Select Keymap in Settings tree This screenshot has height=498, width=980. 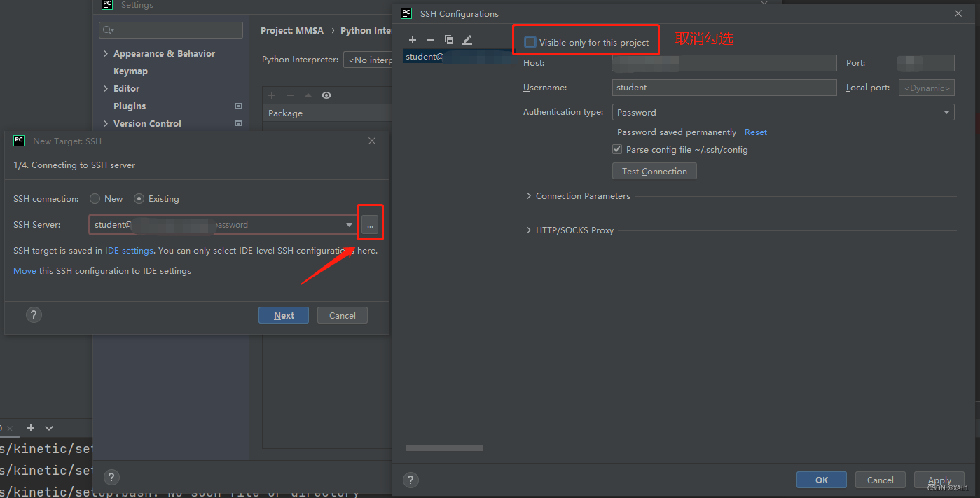coord(130,71)
